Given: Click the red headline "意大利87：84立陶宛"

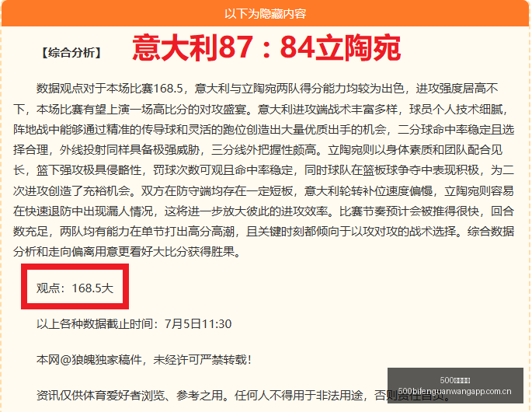Looking at the screenshot, I should pos(266,47).
